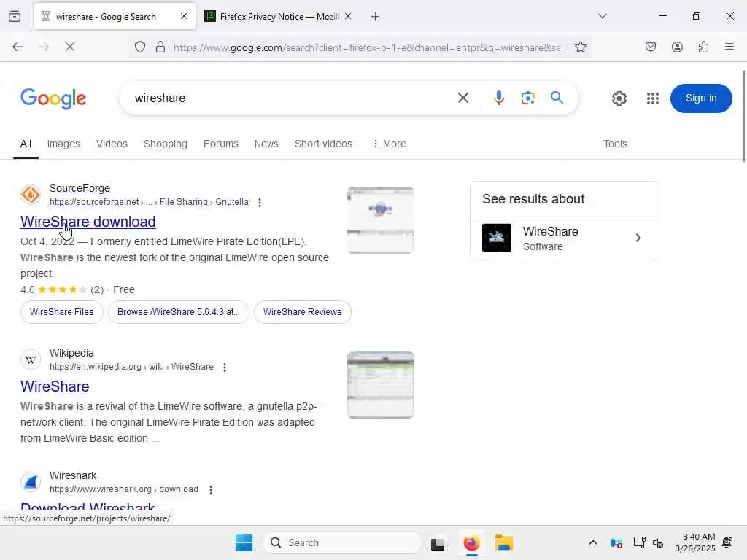Viewport: 747px width, 560px height.
Task: View site security padlock information
Action: [x=160, y=47]
